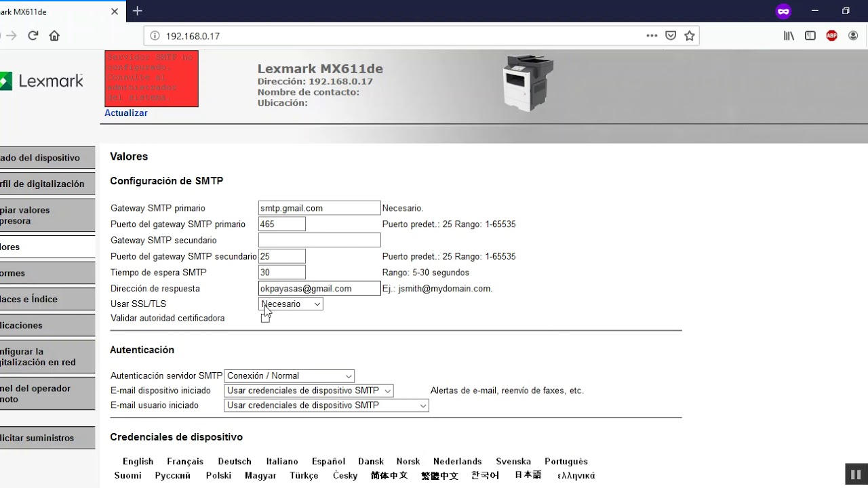
Task: Select Copiar valores impresora menu item
Action: click(x=47, y=216)
